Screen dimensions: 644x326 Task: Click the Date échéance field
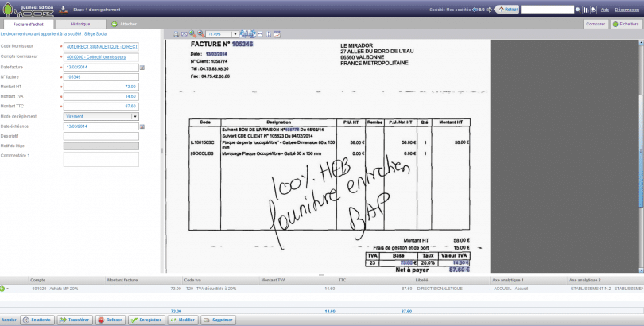(x=101, y=126)
